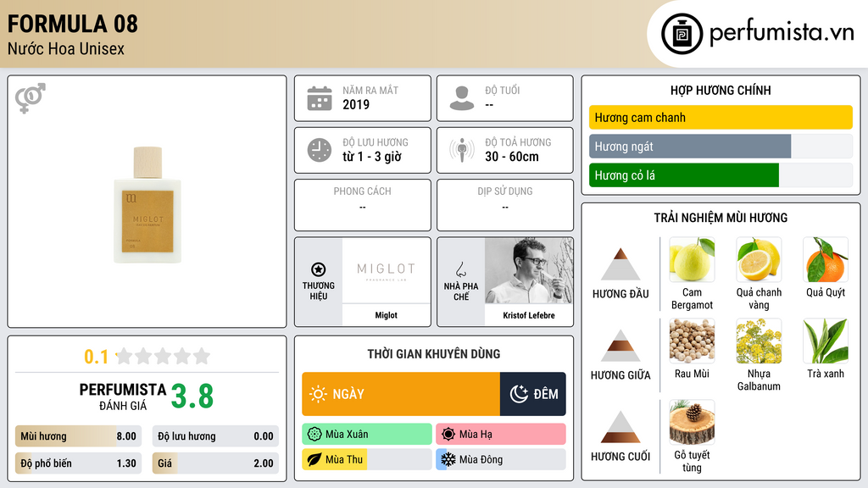The width and height of the screenshot is (868, 488).
Task: Click the sun icon for Mùa Hạ
Action: pyautogui.click(x=448, y=435)
